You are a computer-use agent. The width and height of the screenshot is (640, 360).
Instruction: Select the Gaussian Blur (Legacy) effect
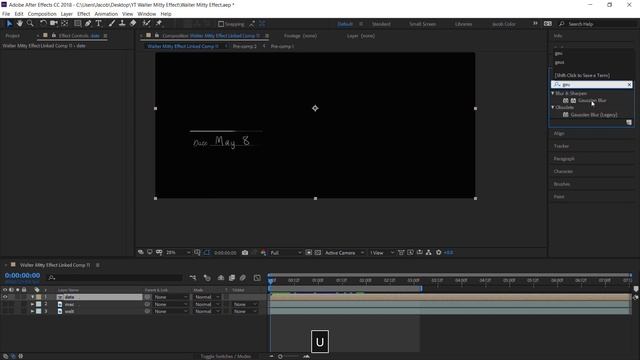594,115
